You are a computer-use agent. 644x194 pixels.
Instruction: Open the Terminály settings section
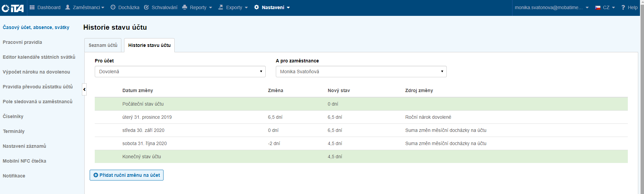point(14,131)
